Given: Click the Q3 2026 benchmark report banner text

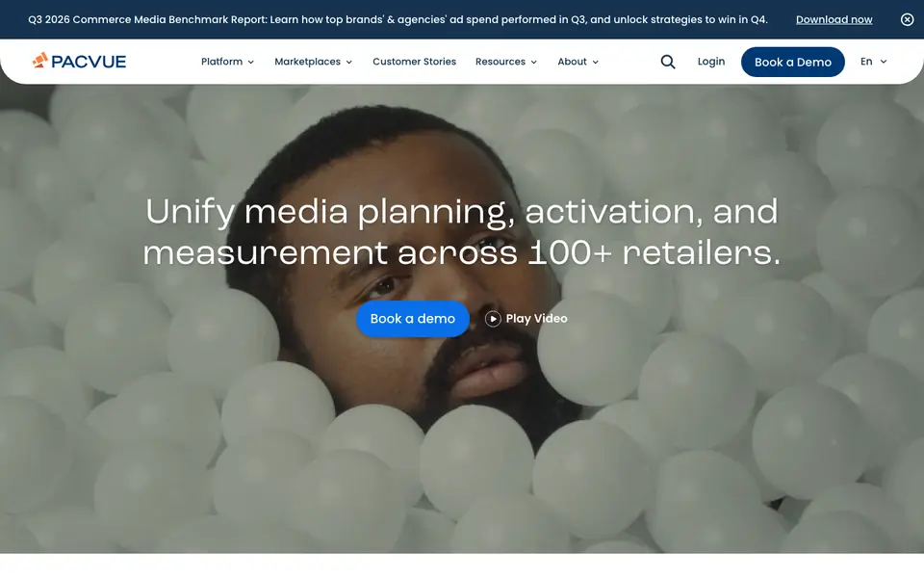Looking at the screenshot, I should click(x=398, y=19).
